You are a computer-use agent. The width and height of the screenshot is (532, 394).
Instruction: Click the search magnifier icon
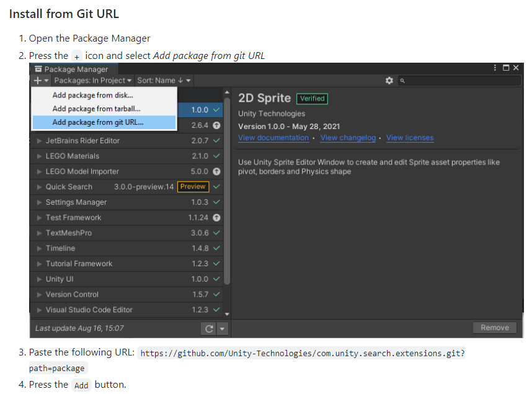point(402,81)
